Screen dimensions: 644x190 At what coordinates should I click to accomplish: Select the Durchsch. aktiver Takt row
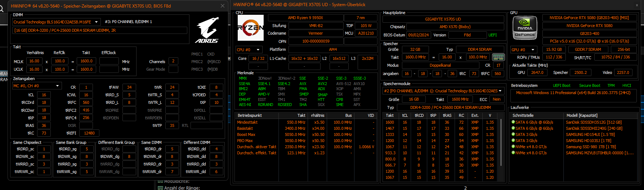(306, 147)
